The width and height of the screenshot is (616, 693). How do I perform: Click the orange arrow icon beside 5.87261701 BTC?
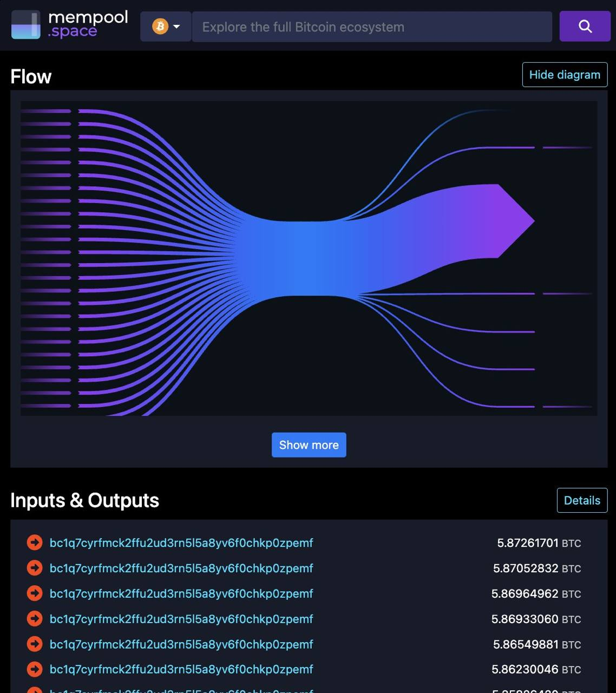point(35,542)
